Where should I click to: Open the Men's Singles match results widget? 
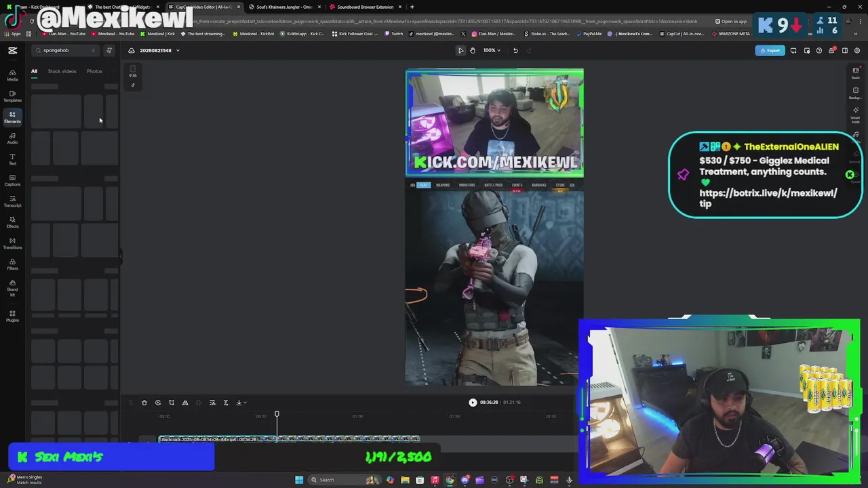24,480
